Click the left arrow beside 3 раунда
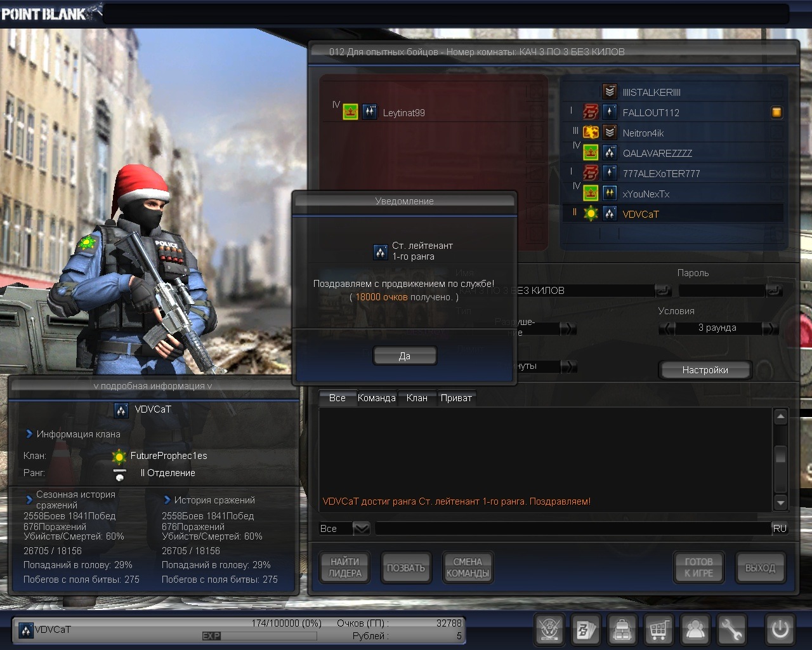 click(x=667, y=328)
